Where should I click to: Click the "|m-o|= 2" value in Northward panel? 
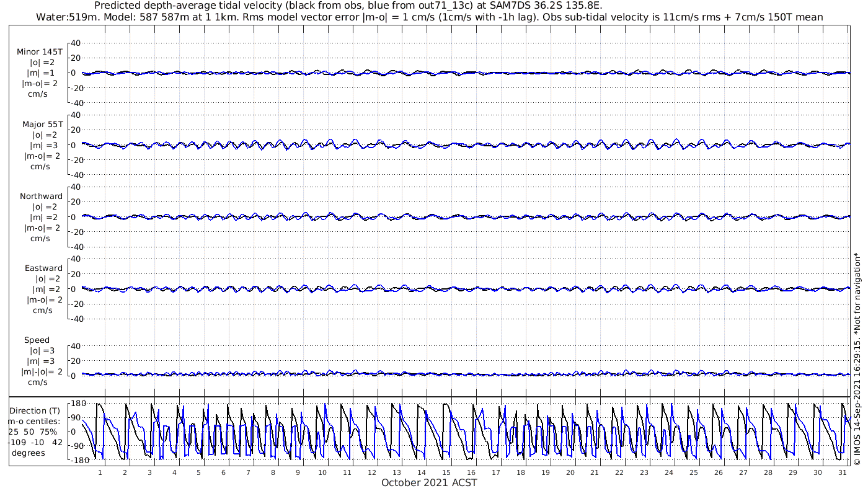click(x=42, y=228)
